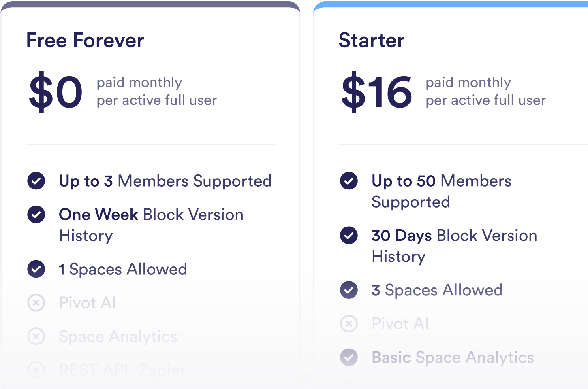The width and height of the screenshot is (588, 389).
Task: Click the 1 Spaces Allowed feature text
Action: coord(123,269)
